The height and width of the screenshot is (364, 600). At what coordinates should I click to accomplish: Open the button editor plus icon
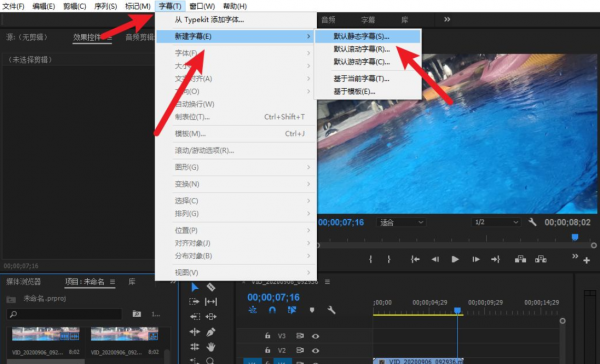click(x=587, y=261)
